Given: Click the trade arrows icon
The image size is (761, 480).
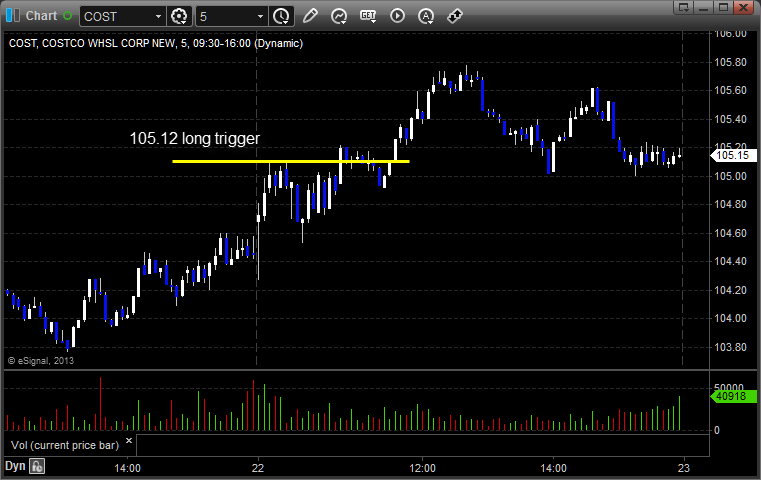Looking at the screenshot, I should pyautogui.click(x=455, y=16).
